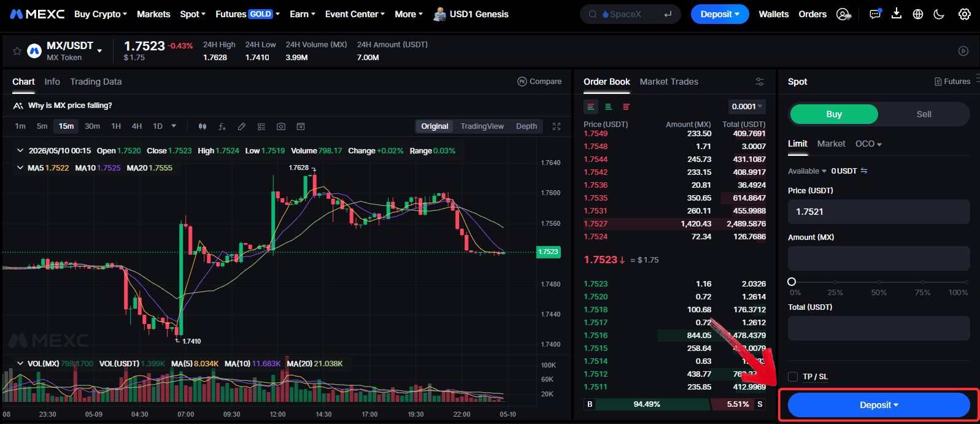980x424 pixels.
Task: Switch to the Sell side
Action: tap(924, 114)
